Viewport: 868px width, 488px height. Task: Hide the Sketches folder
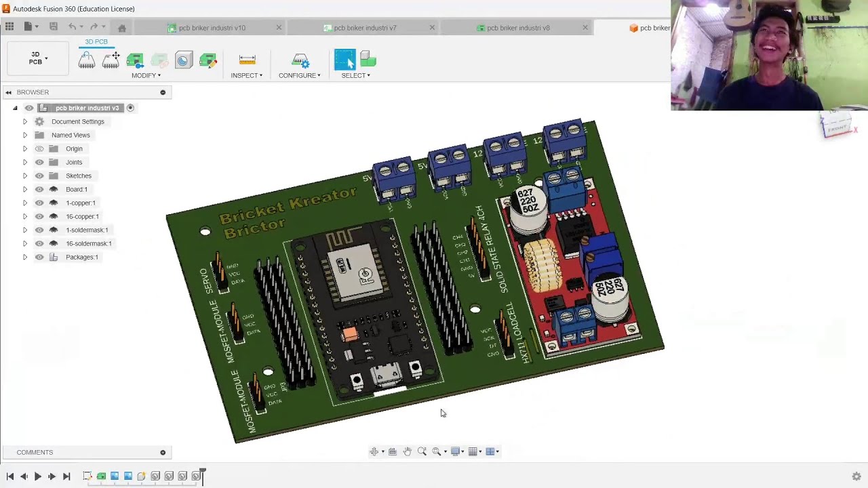tap(39, 176)
